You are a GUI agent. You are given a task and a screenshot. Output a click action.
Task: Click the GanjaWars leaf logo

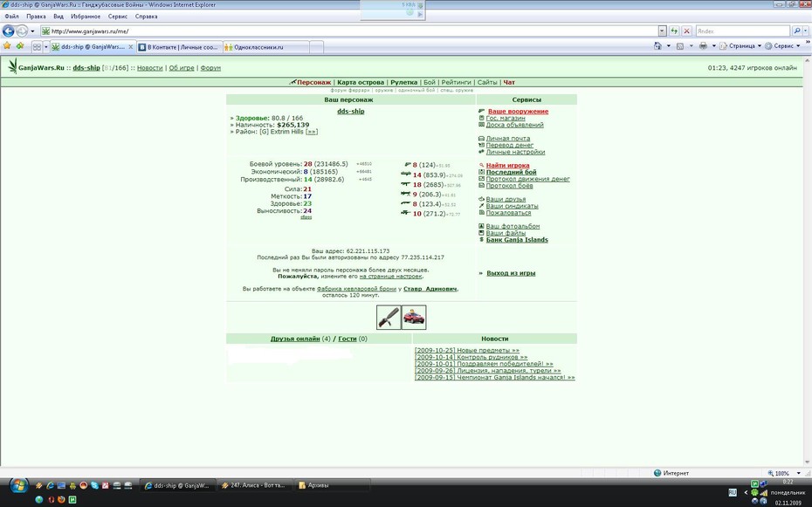(x=12, y=66)
